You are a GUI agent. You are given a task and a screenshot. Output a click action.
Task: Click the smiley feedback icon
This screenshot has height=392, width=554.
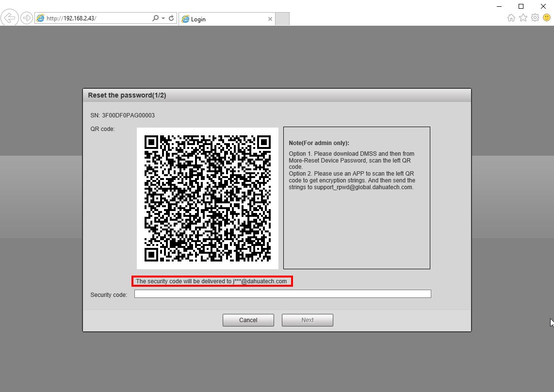[x=547, y=17]
